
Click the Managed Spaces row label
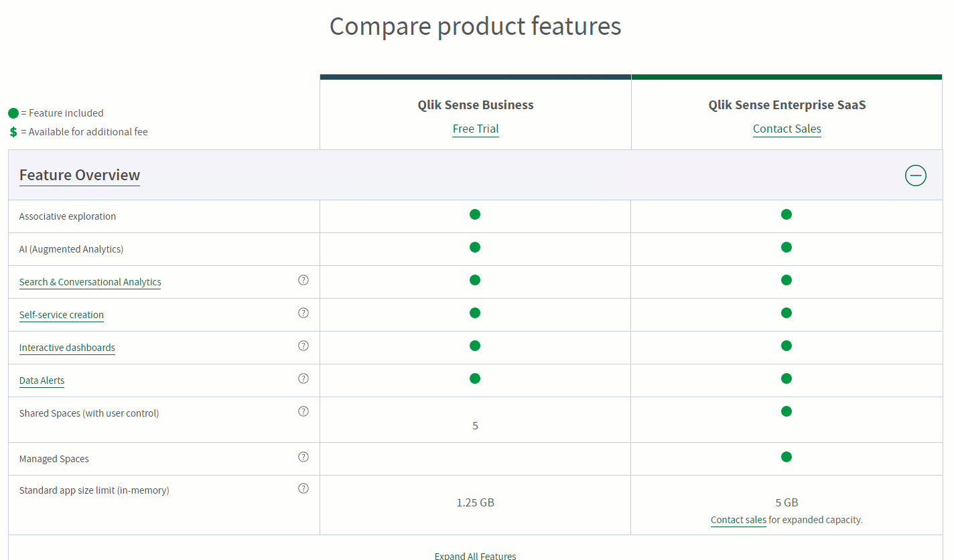click(x=54, y=459)
